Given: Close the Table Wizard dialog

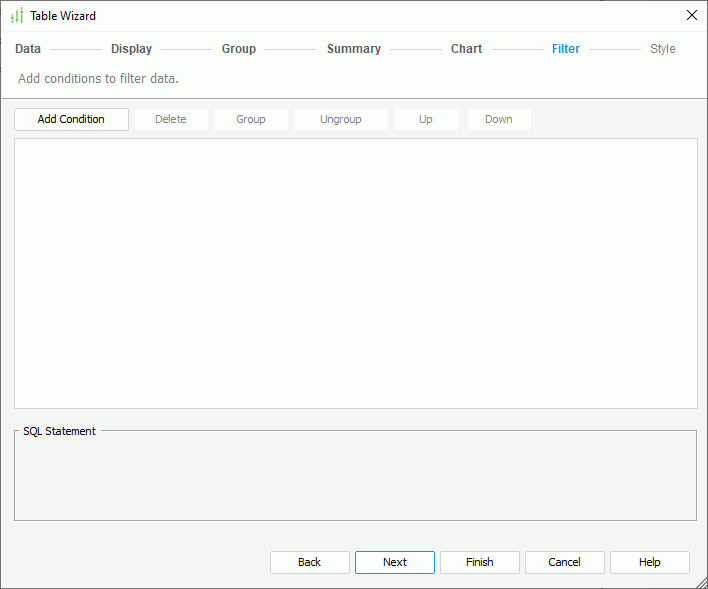Looking at the screenshot, I should pos(691,15).
